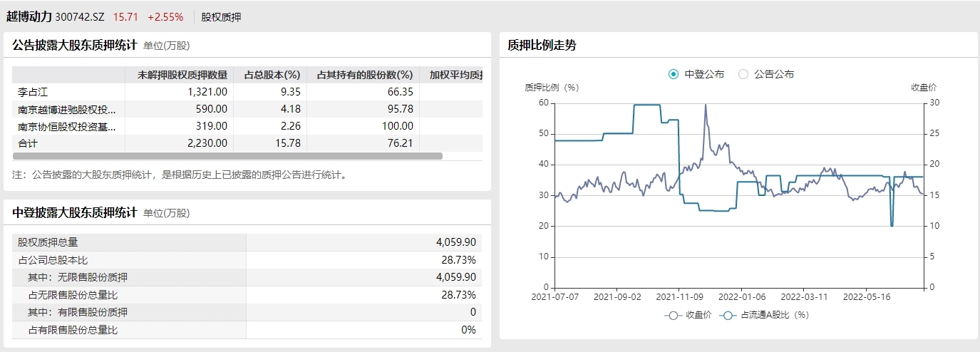Select the 公告公布 radio button
This screenshot has height=352, width=980.
[743, 74]
